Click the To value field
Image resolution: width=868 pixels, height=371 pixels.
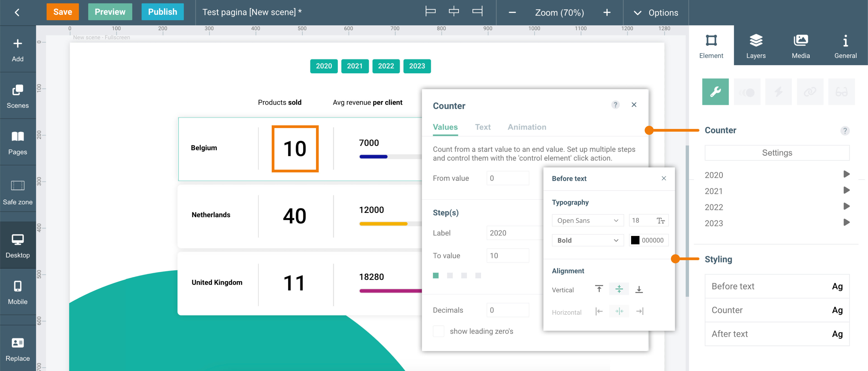pos(507,256)
